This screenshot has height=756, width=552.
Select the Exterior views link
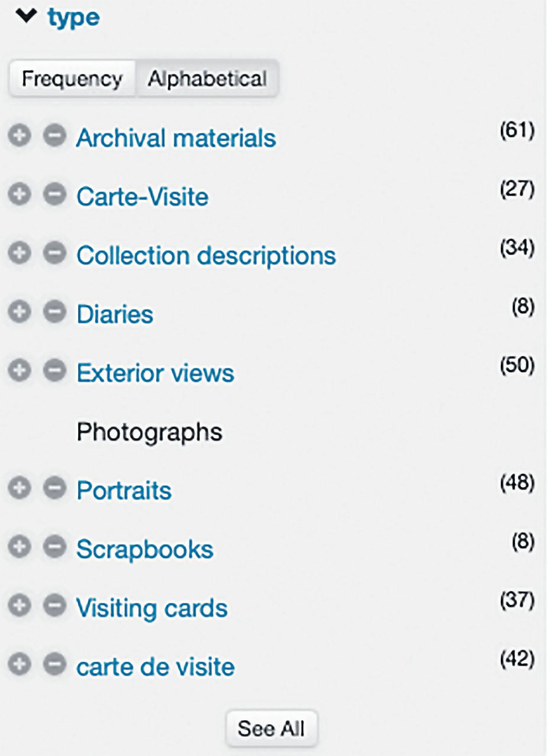[x=155, y=373]
